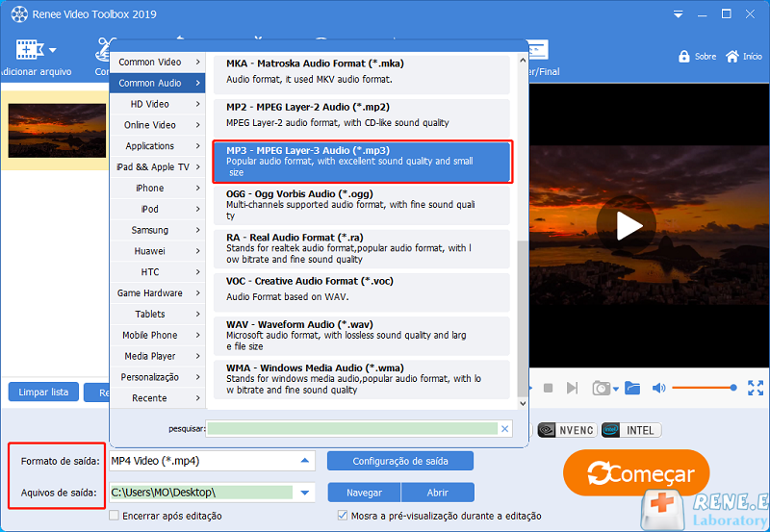Expand the dropdown arrow beside Adicionar arquivo
Screen dimensions: 770x532
[x=53, y=50]
